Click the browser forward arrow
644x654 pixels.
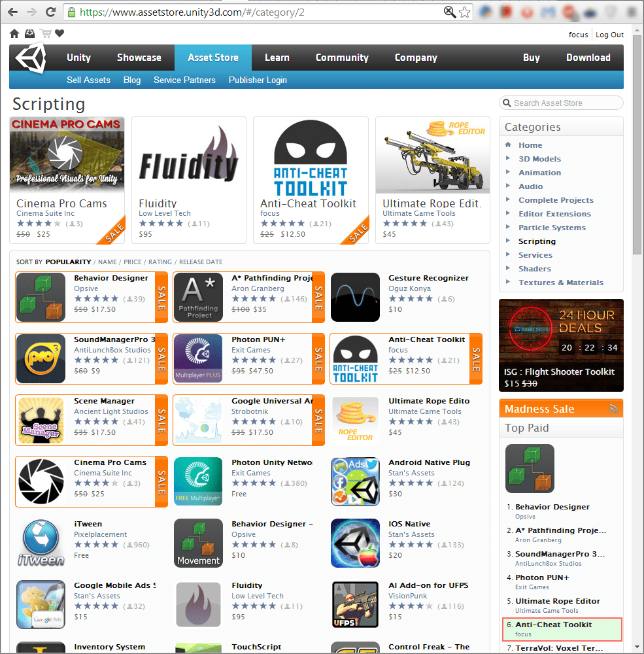pyautogui.click(x=31, y=12)
